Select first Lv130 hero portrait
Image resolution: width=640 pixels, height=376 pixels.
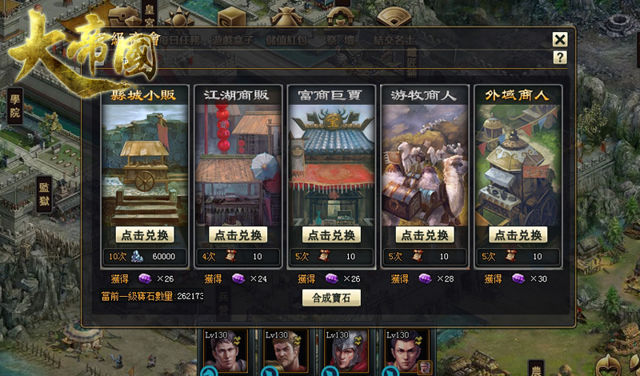[x=226, y=351]
